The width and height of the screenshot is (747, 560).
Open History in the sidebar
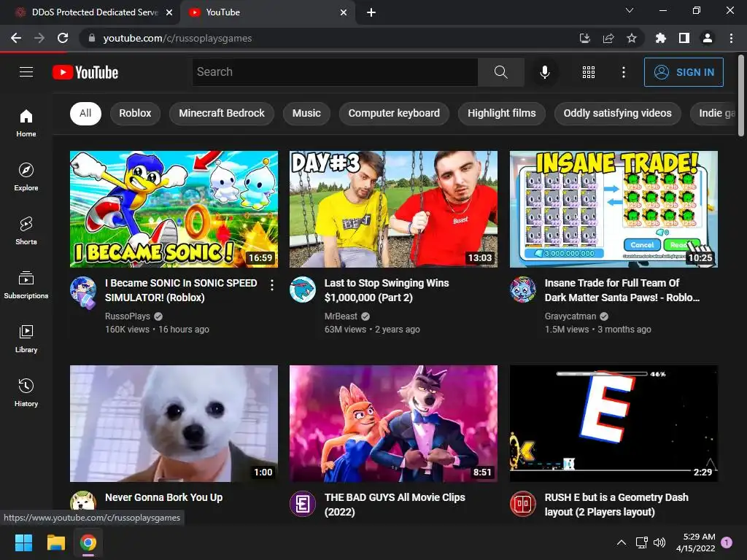tap(26, 393)
